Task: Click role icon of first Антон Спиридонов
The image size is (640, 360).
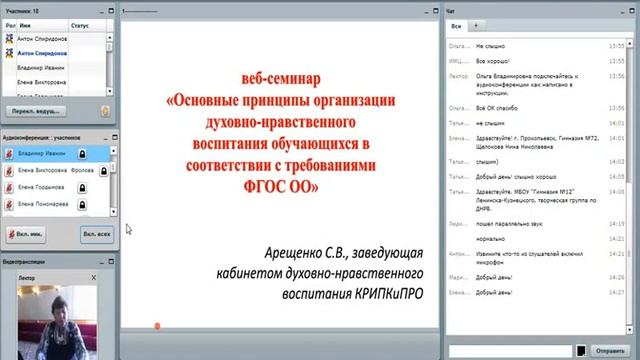Action: (9, 39)
